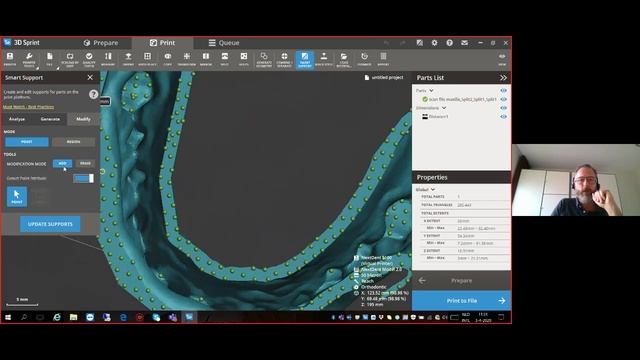The height and width of the screenshot is (360, 640).
Task: Collapse the Parts tree chevron
Action: [x=431, y=90]
